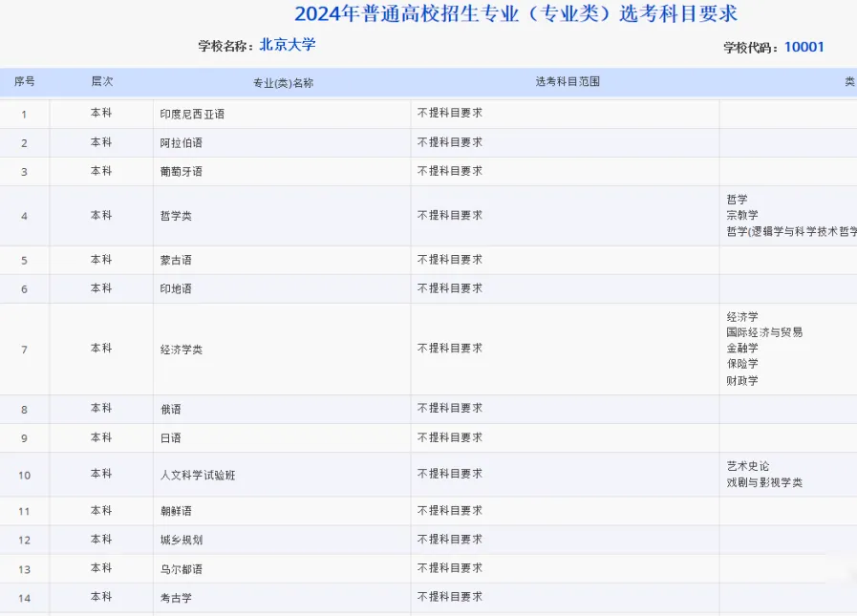Click the 专业(类)名称 column header
The height and width of the screenshot is (616, 857).
(x=283, y=83)
